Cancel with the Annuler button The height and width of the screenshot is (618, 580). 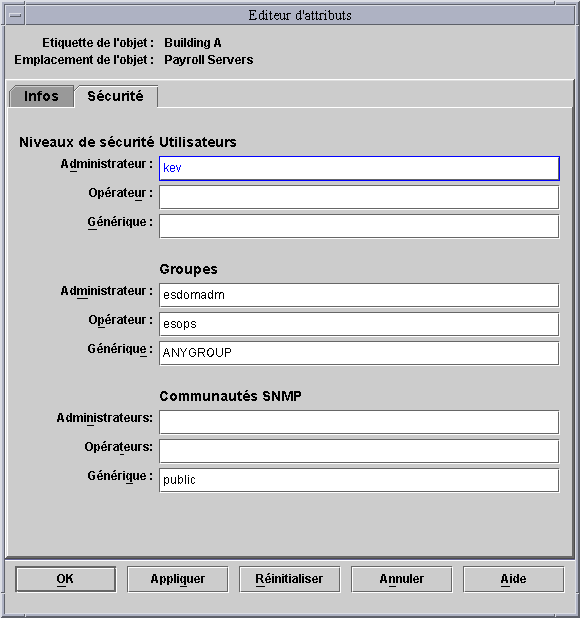(x=402, y=579)
